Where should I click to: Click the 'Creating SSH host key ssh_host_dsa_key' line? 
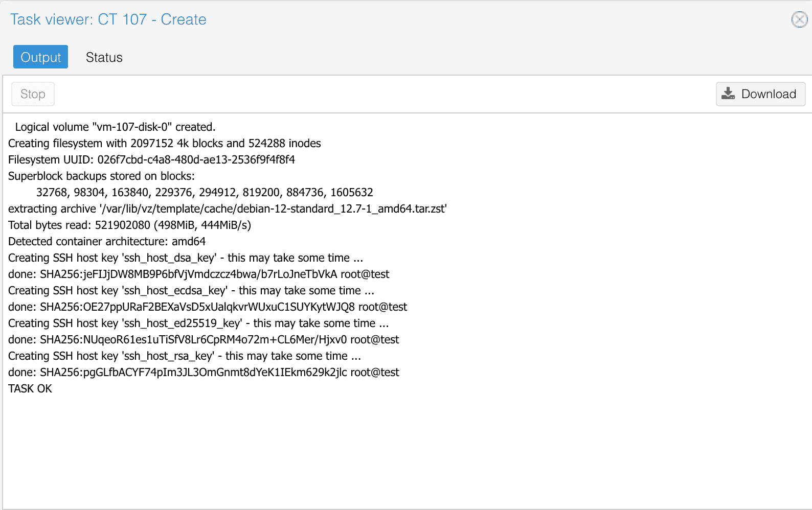(185, 258)
